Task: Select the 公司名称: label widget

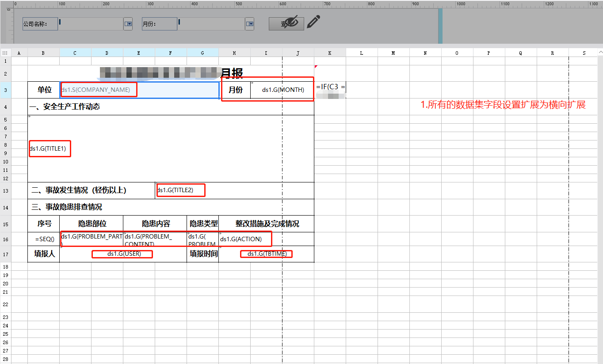Action: [x=40, y=24]
